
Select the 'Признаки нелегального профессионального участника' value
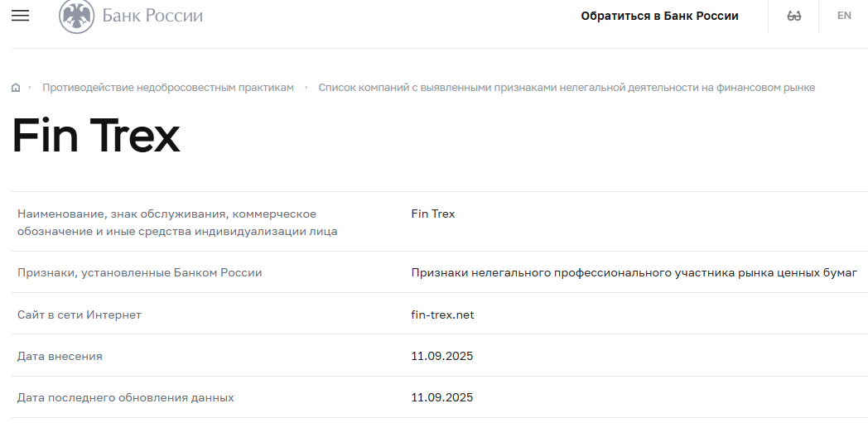pyautogui.click(x=634, y=272)
